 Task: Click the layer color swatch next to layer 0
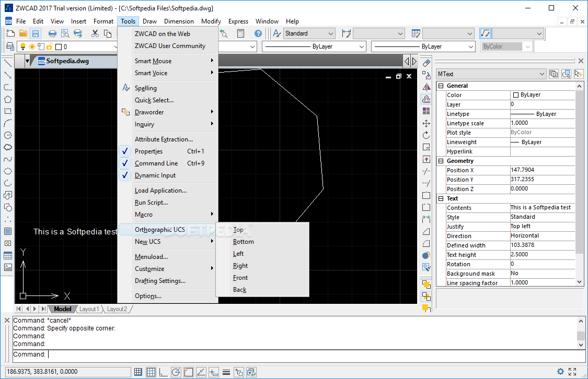(x=59, y=47)
